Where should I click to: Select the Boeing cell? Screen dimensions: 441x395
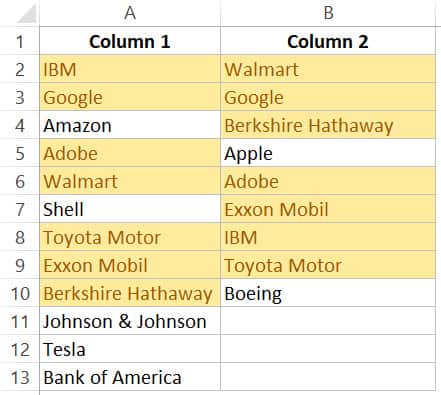[x=328, y=293]
